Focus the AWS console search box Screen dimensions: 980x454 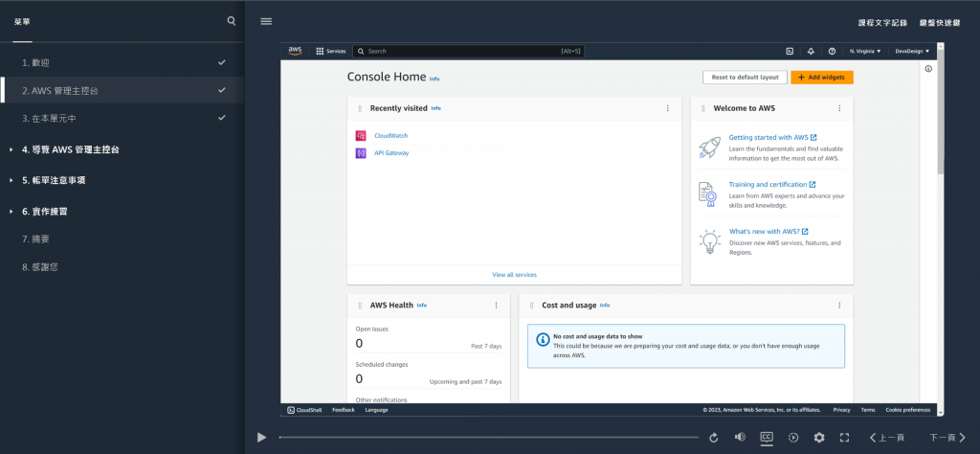(468, 52)
